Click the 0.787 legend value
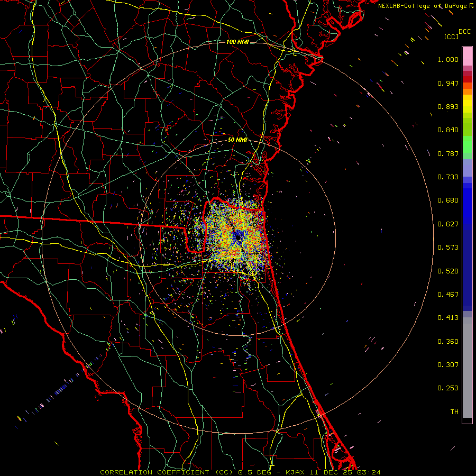 click(x=448, y=153)
